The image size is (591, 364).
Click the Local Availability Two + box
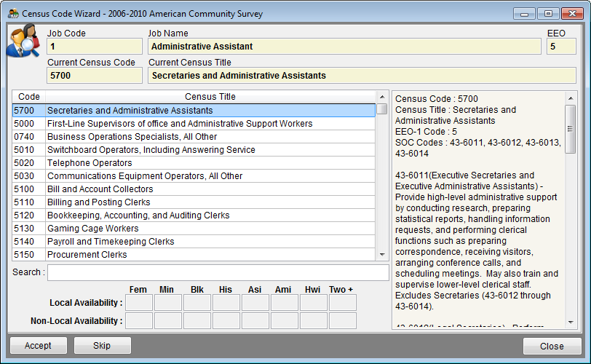(343, 303)
